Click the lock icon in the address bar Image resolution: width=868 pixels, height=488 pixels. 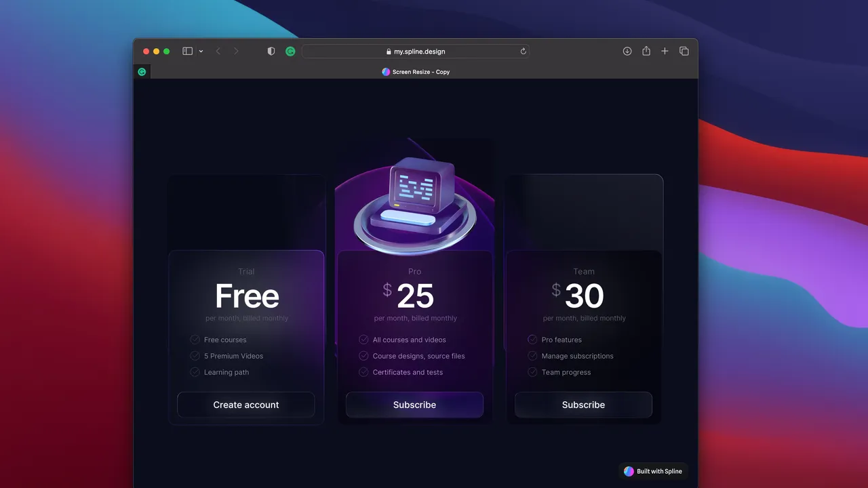pos(389,52)
